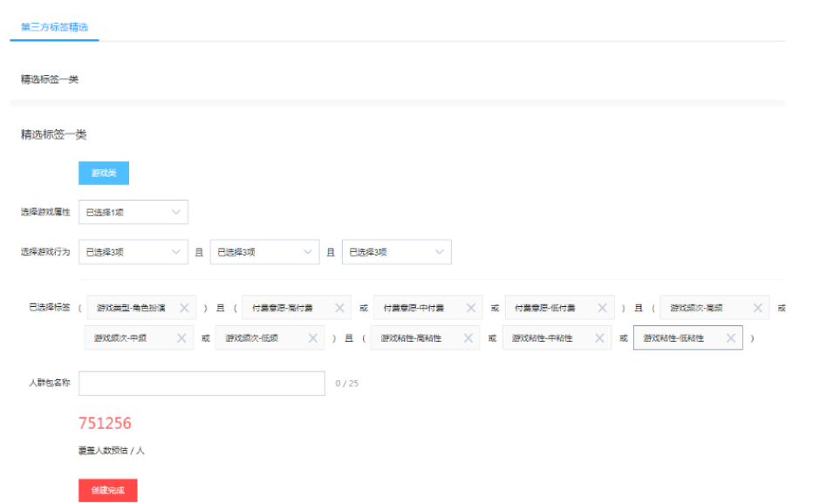820x504 pixels.
Task: Delete the 游戏频次-高频 tag
Action: pos(757,308)
